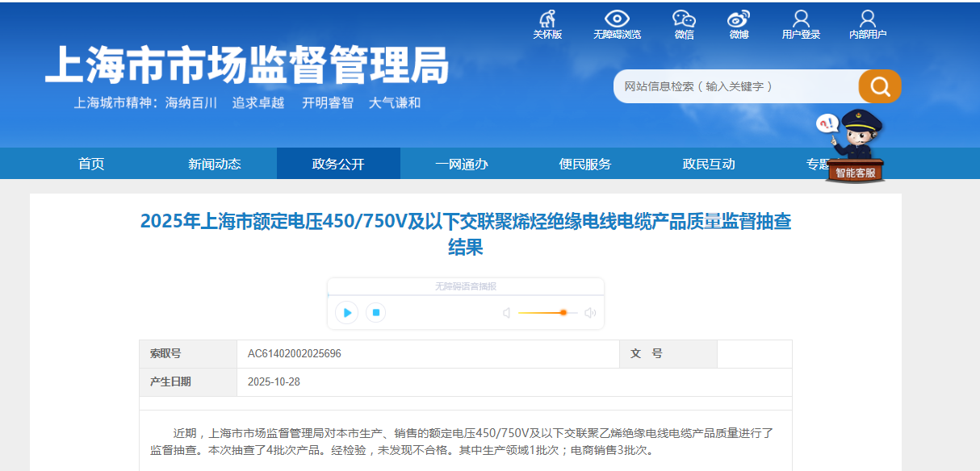This screenshot has height=471, width=980.
Task: Go to the 首页 home tab
Action: click(91, 164)
